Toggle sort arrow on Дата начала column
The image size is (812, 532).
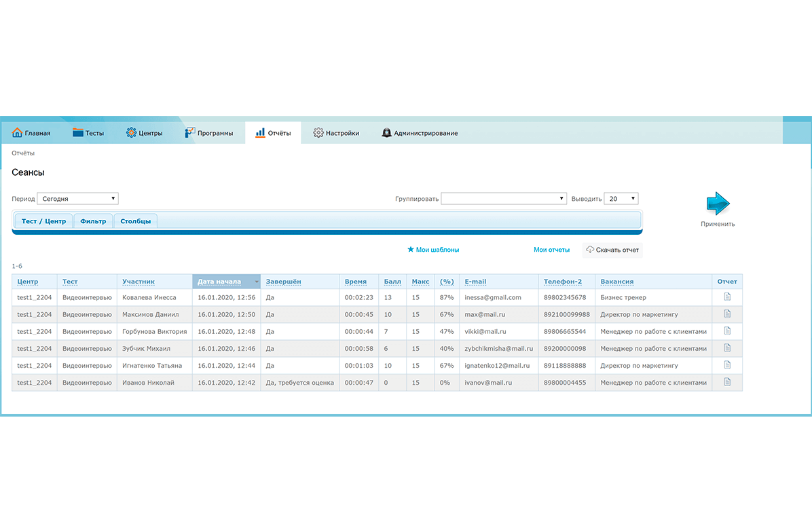point(257,282)
